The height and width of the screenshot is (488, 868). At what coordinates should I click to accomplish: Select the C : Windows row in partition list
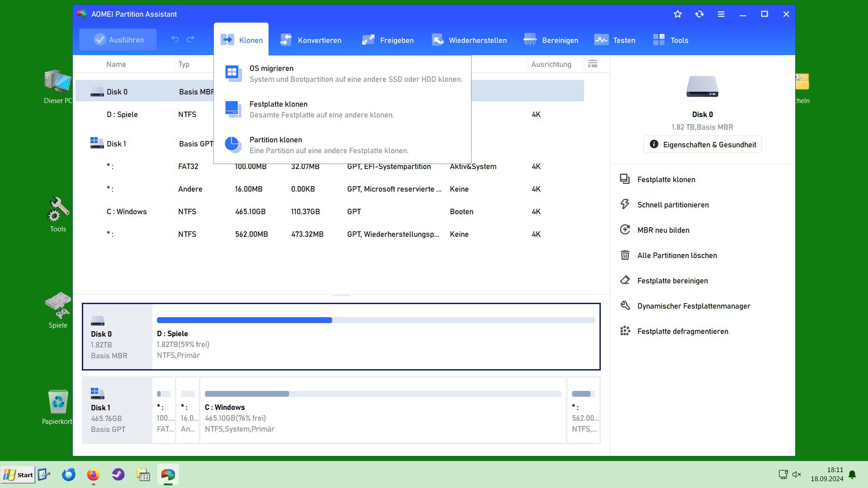tap(330, 211)
